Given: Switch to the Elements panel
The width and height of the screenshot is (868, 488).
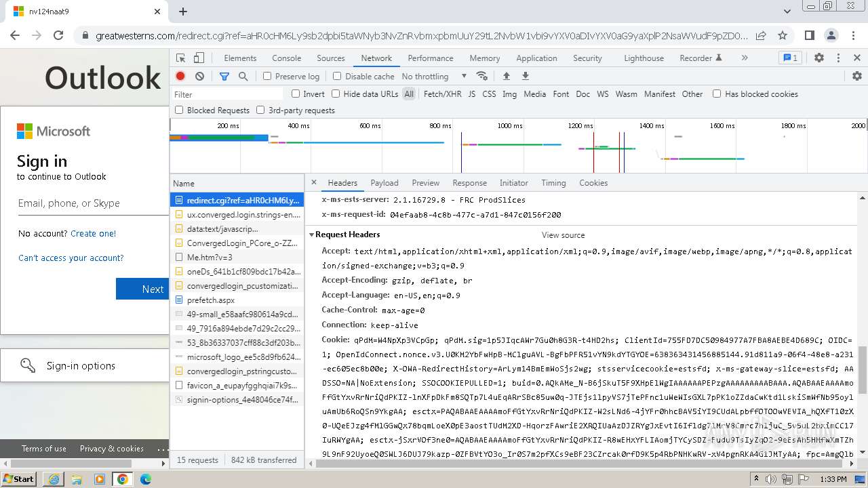Looking at the screenshot, I should (240, 58).
